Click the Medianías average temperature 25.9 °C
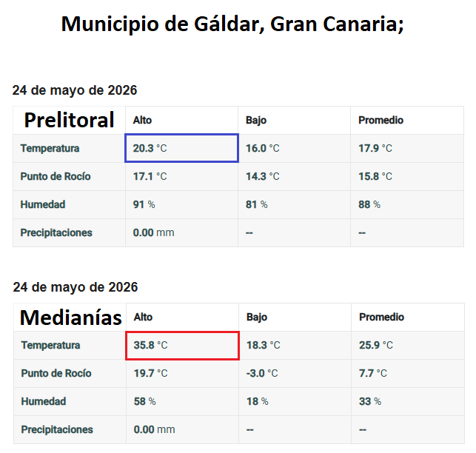 coord(376,346)
